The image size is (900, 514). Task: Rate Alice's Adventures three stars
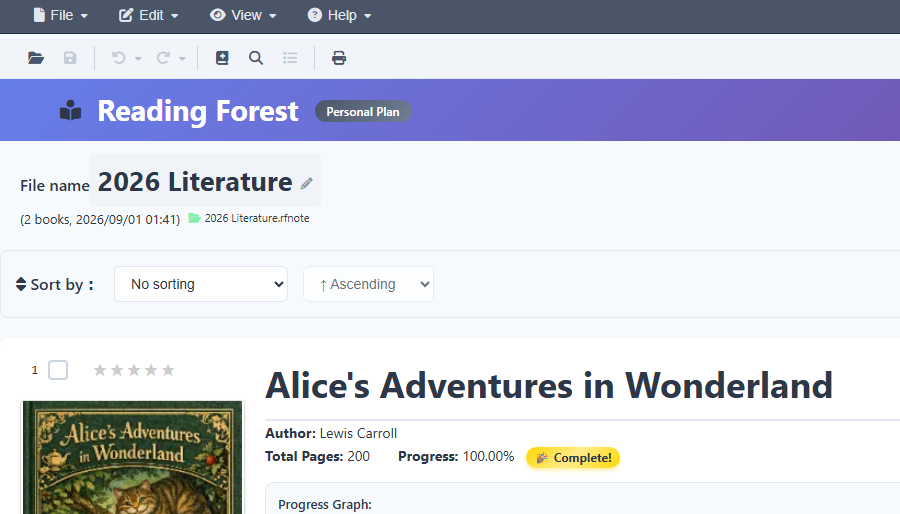pyautogui.click(x=134, y=370)
